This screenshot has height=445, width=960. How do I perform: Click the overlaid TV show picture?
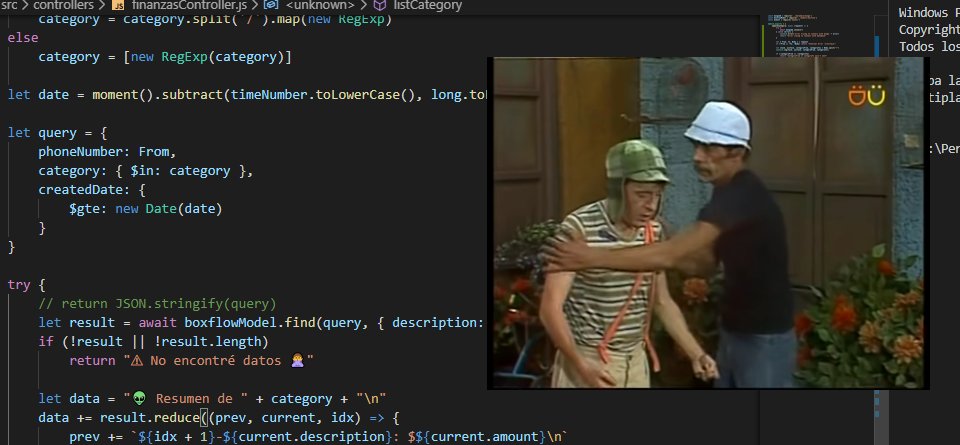[x=708, y=223]
